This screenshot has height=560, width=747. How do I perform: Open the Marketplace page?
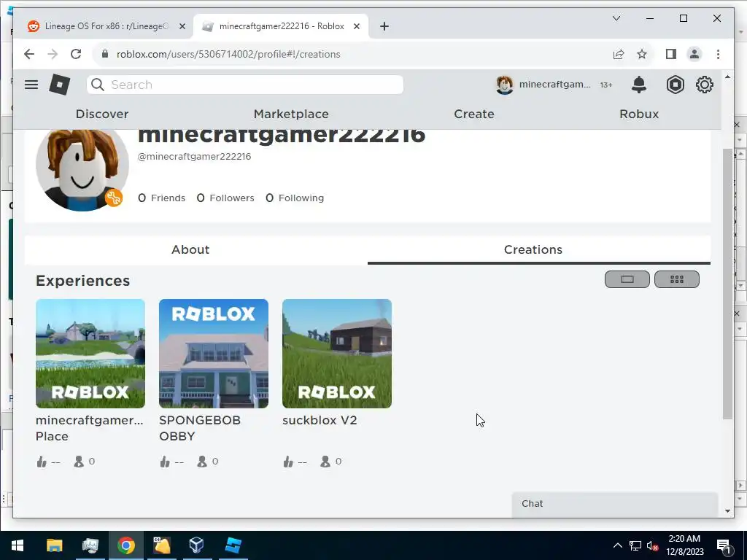pyautogui.click(x=291, y=114)
